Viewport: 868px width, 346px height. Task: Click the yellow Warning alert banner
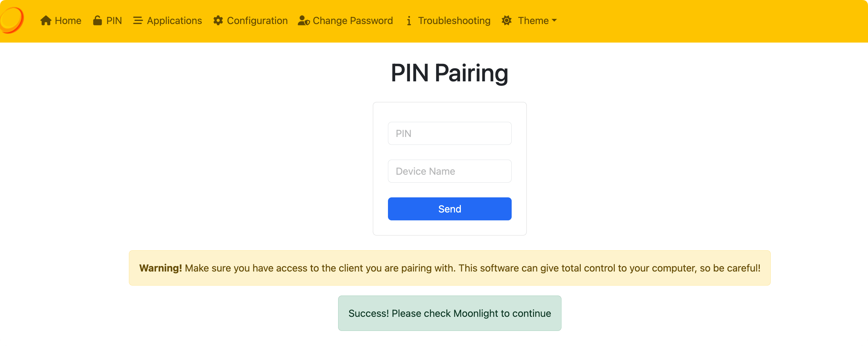point(449,268)
